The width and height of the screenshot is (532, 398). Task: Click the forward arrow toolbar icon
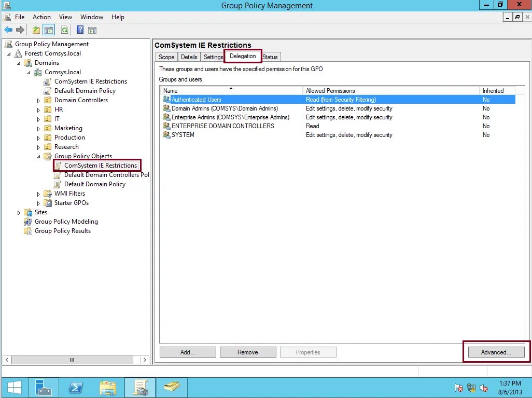pos(20,30)
